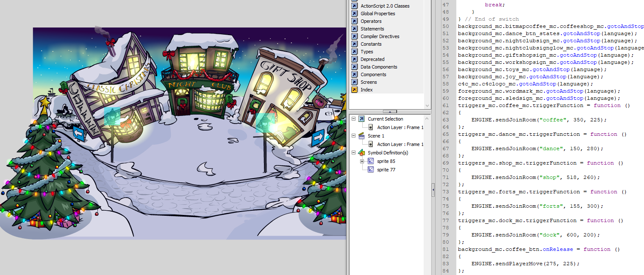Image resolution: width=644 pixels, height=275 pixels.
Task: Click the Types category icon
Action: (354, 52)
